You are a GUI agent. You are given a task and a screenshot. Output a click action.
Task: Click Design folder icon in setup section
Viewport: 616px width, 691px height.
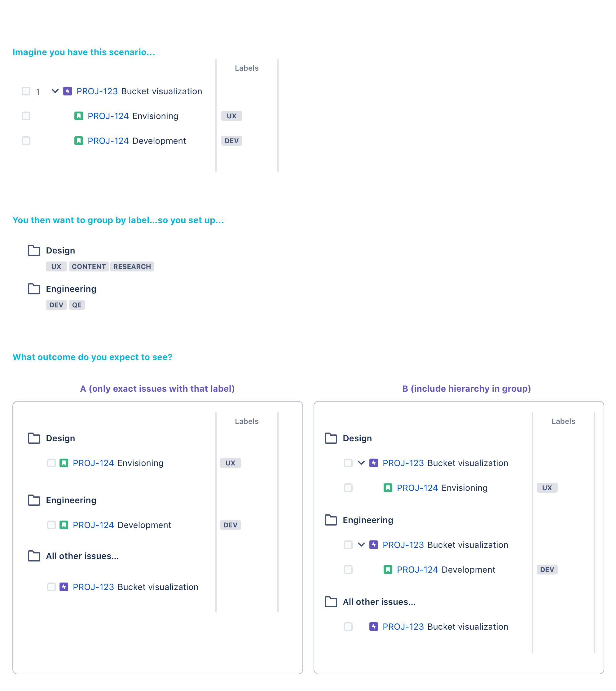(x=34, y=250)
